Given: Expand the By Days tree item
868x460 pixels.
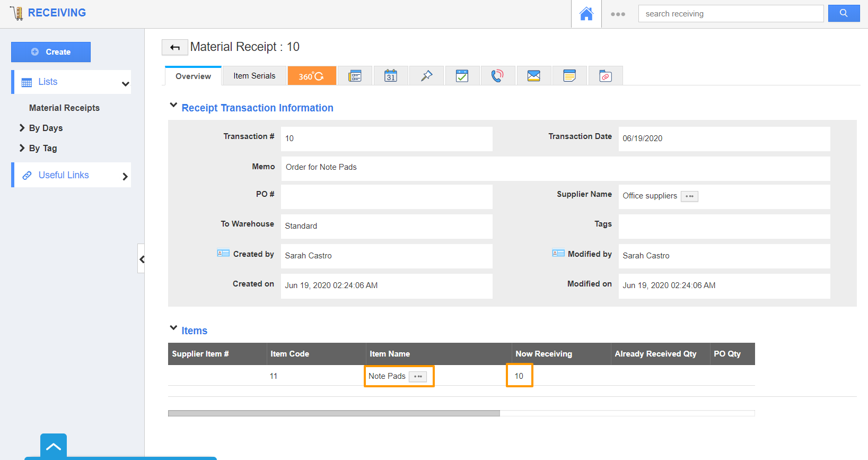Looking at the screenshot, I should 22,128.
